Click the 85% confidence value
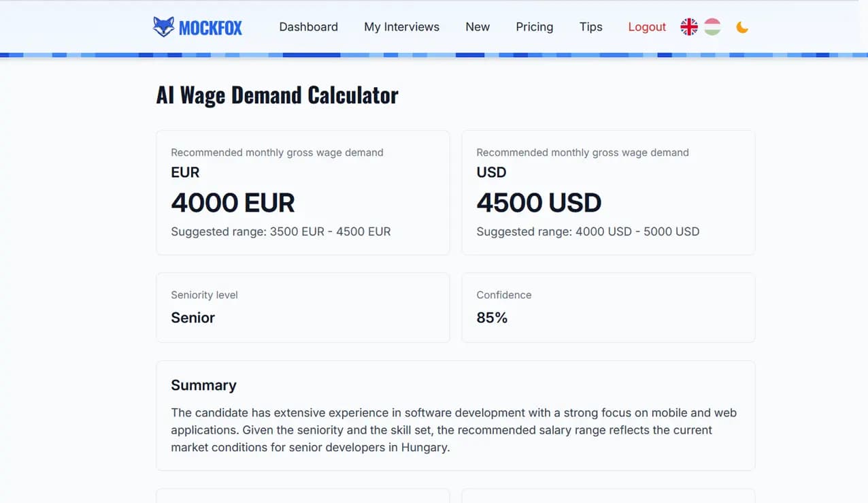The height and width of the screenshot is (503, 868). click(x=492, y=318)
